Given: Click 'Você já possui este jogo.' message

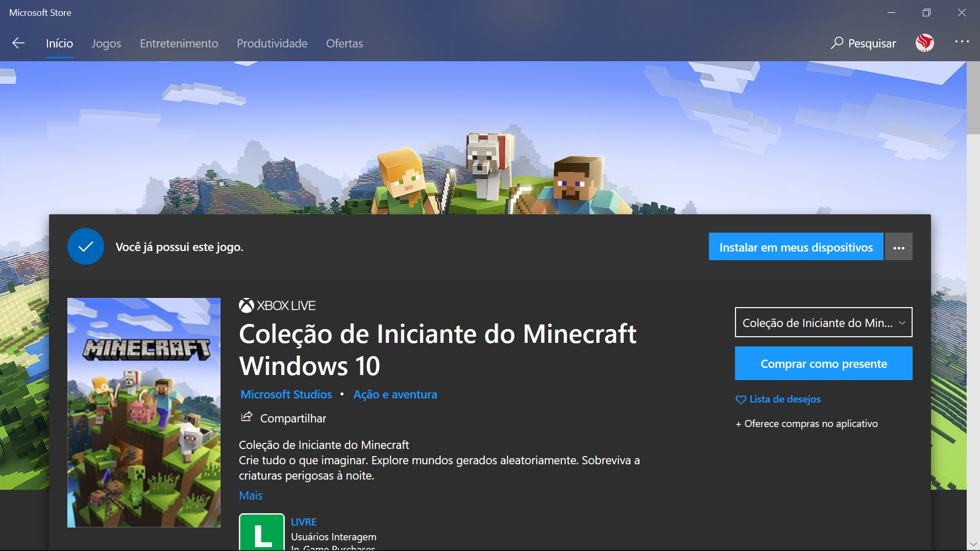Looking at the screenshot, I should [x=179, y=247].
